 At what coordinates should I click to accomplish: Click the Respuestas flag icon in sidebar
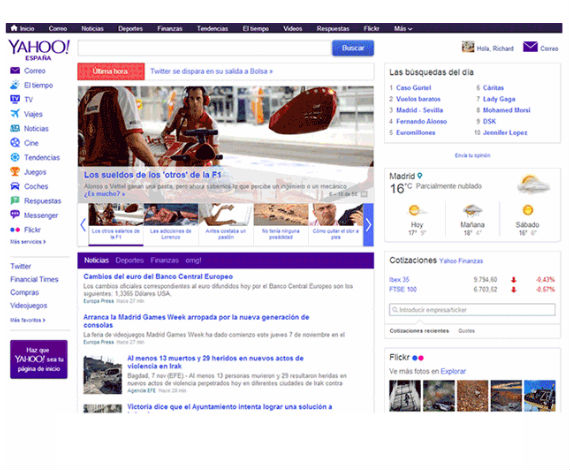tap(15, 201)
